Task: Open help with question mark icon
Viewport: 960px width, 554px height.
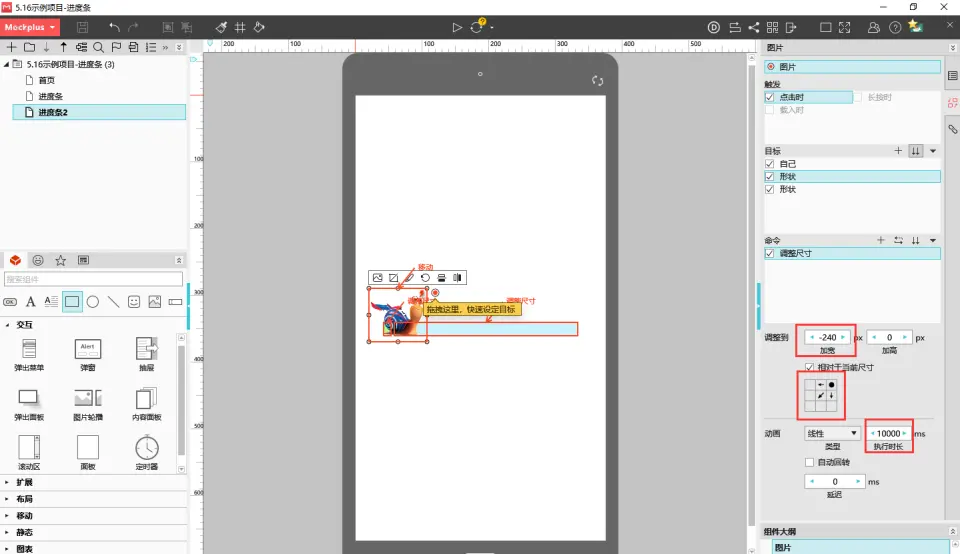Action: tap(895, 27)
